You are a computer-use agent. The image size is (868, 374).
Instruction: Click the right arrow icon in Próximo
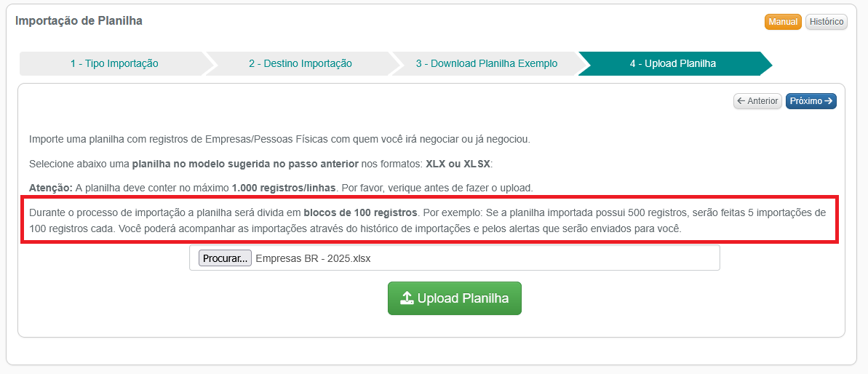829,101
